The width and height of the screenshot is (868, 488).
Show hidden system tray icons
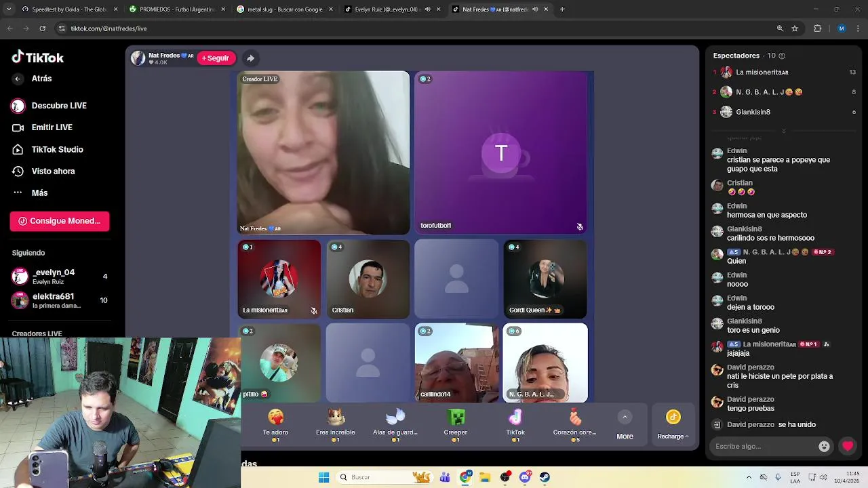pos(749,477)
